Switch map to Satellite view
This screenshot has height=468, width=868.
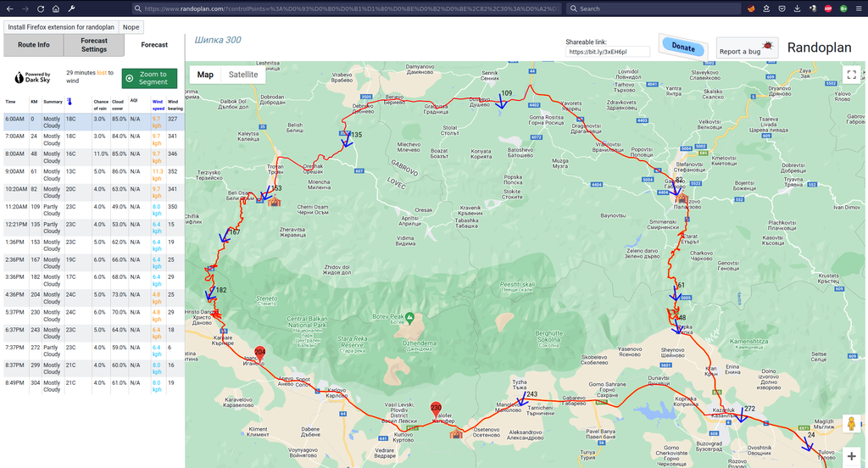click(x=243, y=75)
